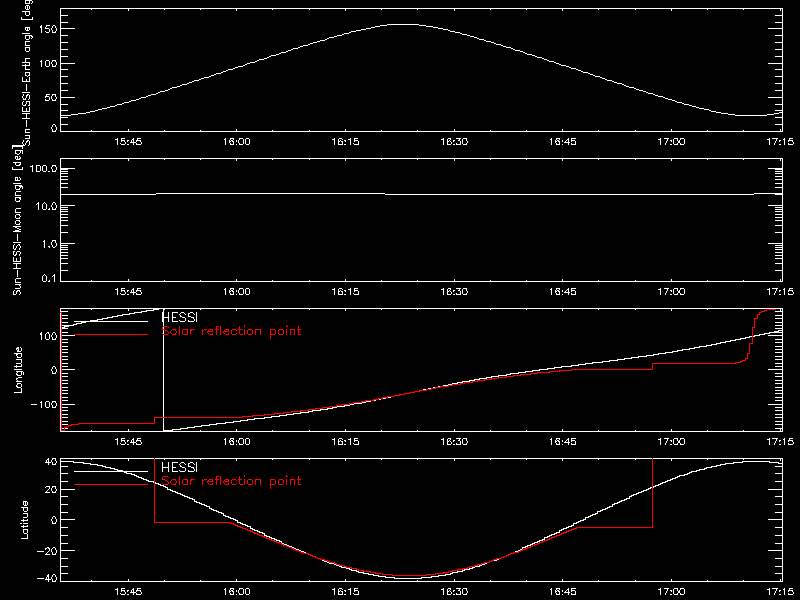
Task: Click 15:45 under the Moon angle plot
Action: pos(128,292)
